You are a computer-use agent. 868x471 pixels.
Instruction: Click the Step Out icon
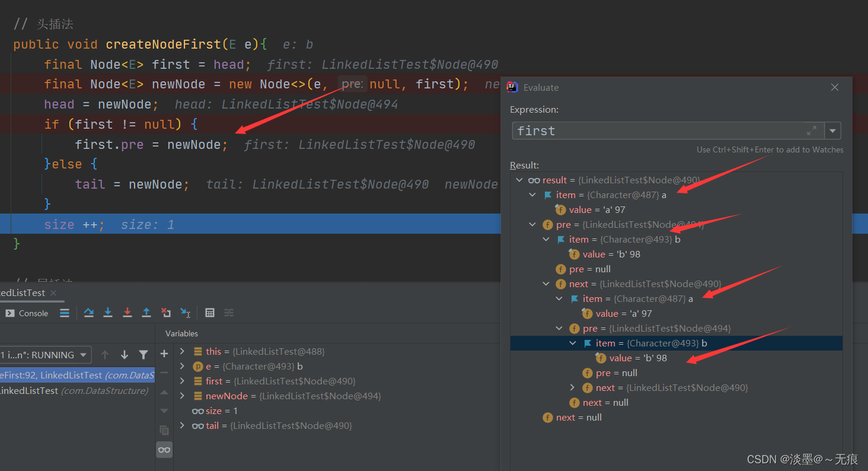(x=146, y=313)
